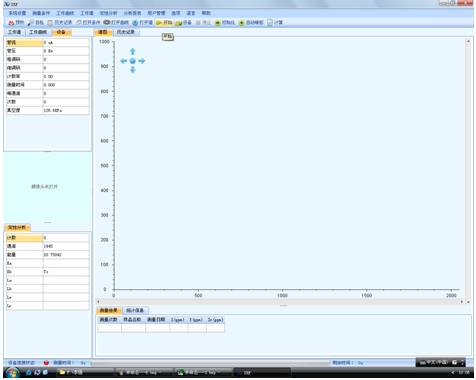Screen dimensions: 476x380
Task: Open 历史记录 from the toolbar
Action: (60, 23)
